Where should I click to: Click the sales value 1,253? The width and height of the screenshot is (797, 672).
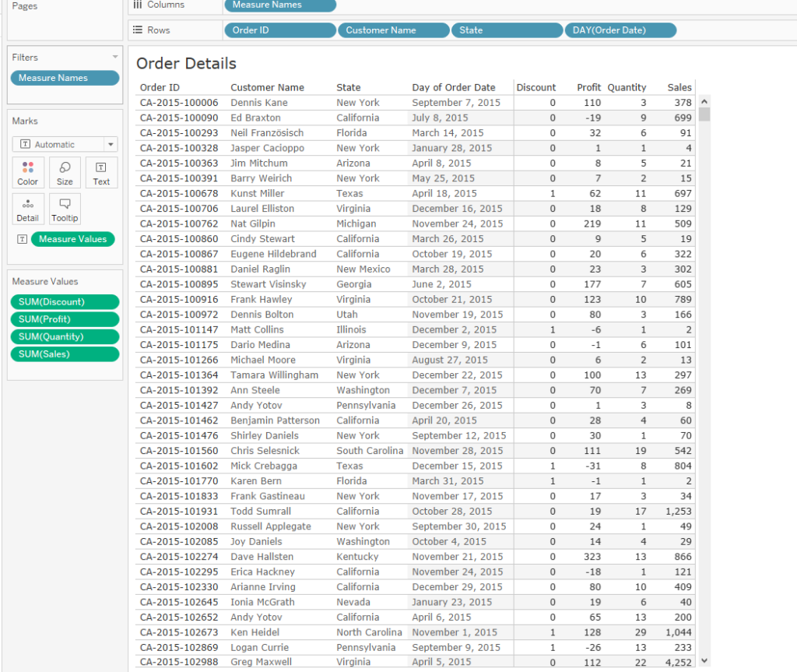pos(679,512)
